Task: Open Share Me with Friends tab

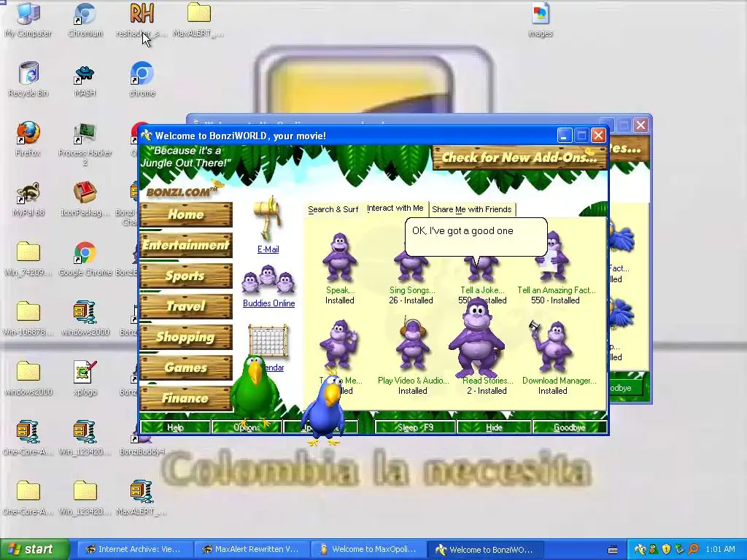Action: [472, 209]
